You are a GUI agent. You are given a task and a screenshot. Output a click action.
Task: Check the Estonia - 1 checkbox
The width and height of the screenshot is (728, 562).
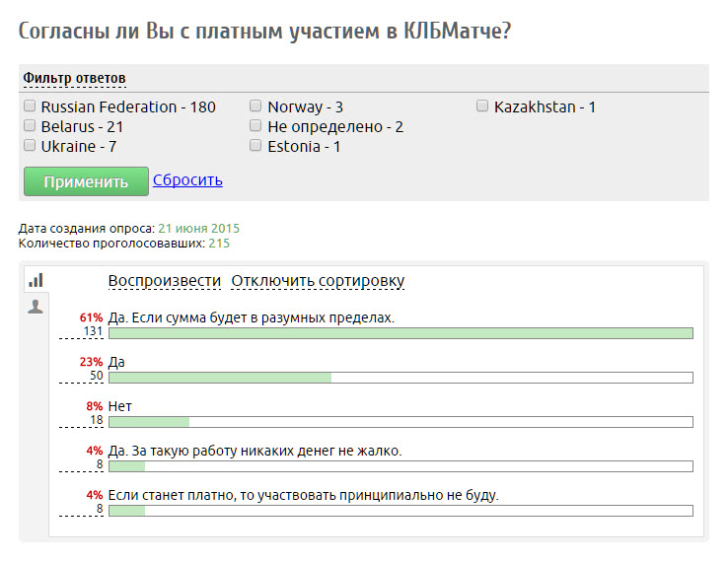point(255,146)
